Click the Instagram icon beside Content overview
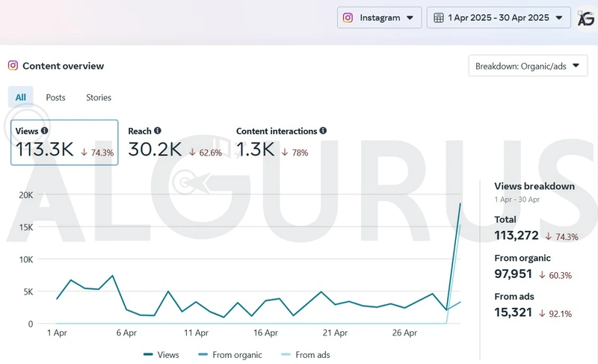598x364 pixels. [x=13, y=66]
